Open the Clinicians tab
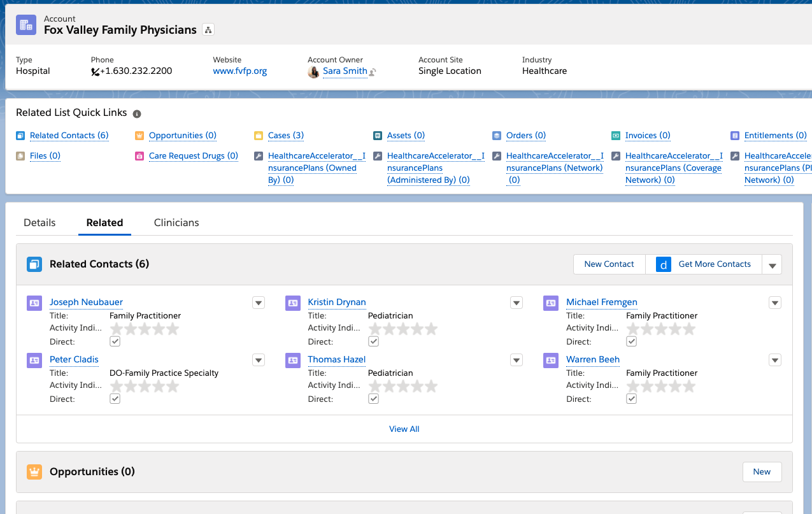The image size is (812, 514). pyautogui.click(x=176, y=223)
